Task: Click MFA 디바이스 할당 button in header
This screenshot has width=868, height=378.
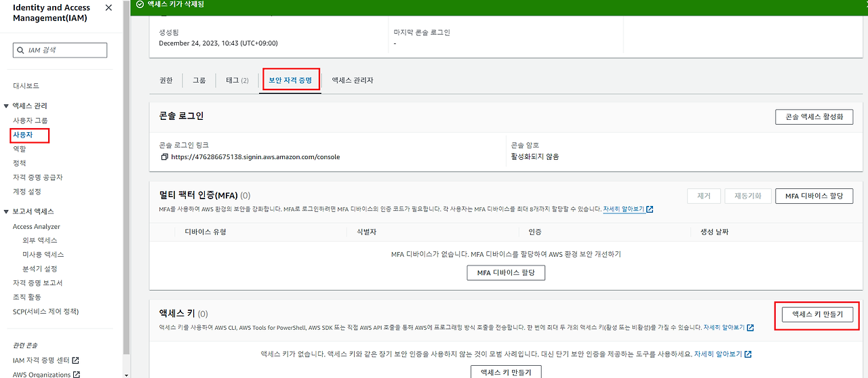Action: coord(814,196)
